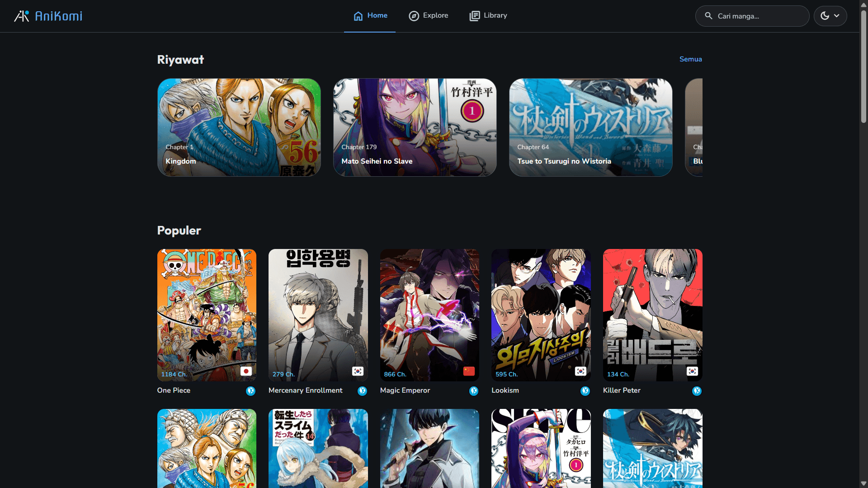Image resolution: width=868 pixels, height=488 pixels.
Task: Open the dark-haired swordsman cover in second row
Action: [x=429, y=448]
